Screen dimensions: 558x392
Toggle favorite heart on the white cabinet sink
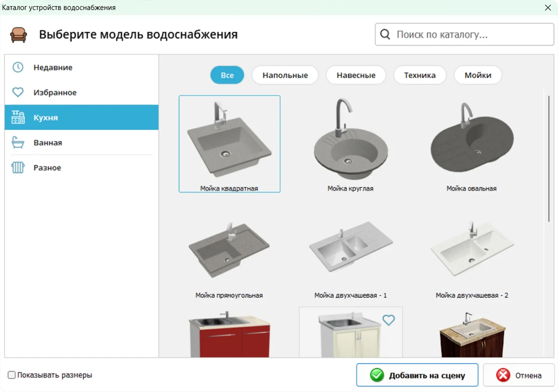pos(388,320)
